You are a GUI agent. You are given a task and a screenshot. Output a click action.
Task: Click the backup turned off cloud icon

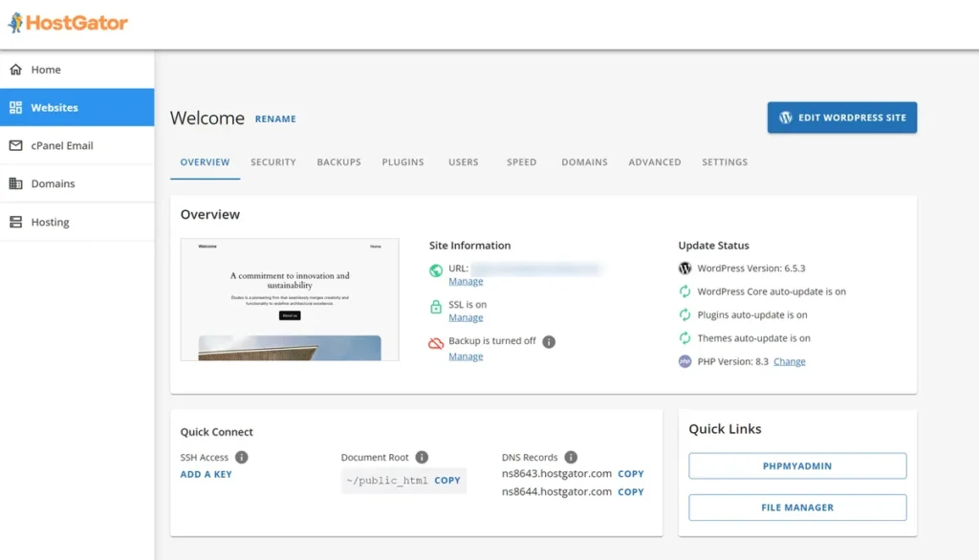point(436,342)
